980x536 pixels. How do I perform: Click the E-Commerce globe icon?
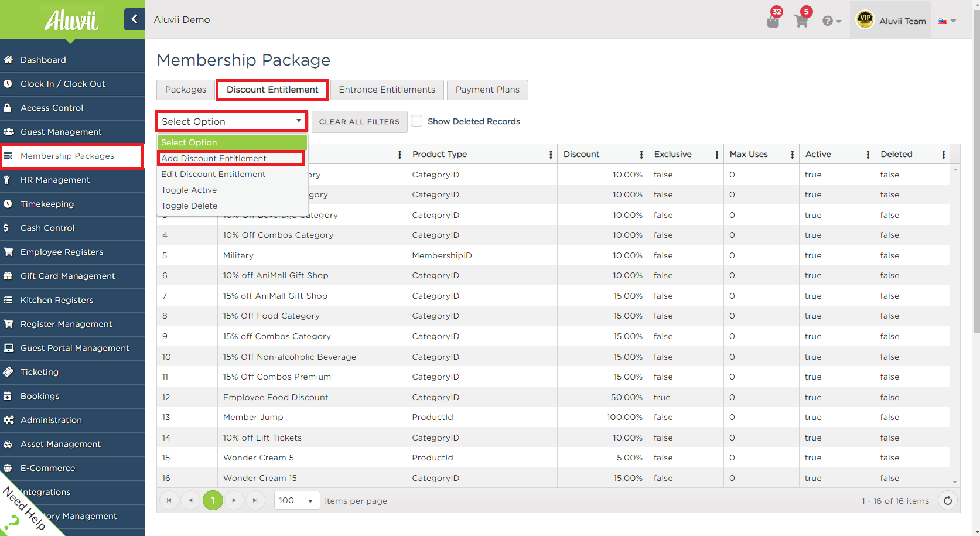click(8, 468)
